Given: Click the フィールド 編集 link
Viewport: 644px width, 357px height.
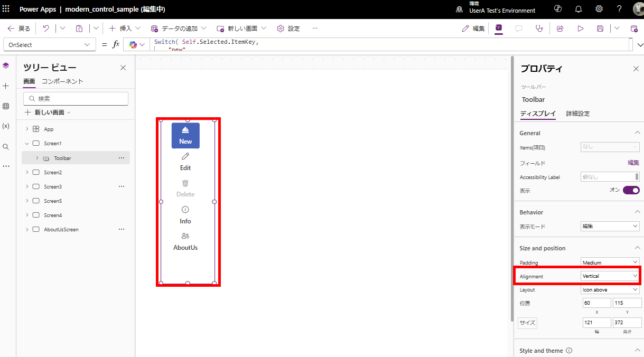Looking at the screenshot, I should pos(632,162).
